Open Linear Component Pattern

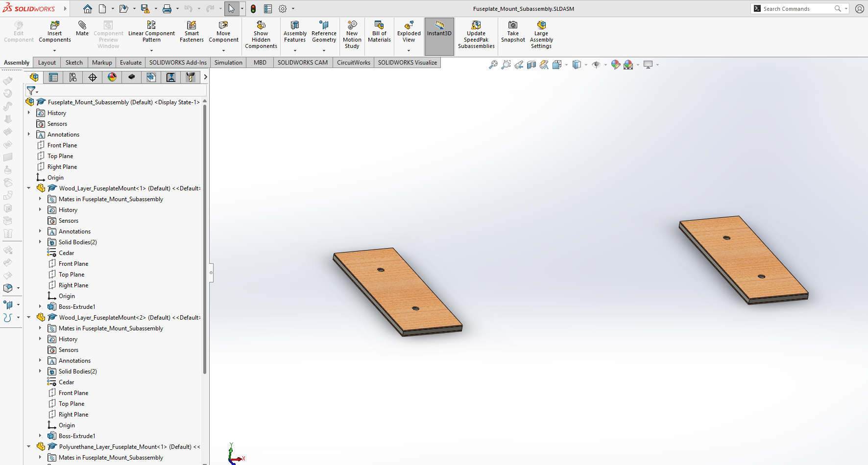tap(151, 32)
